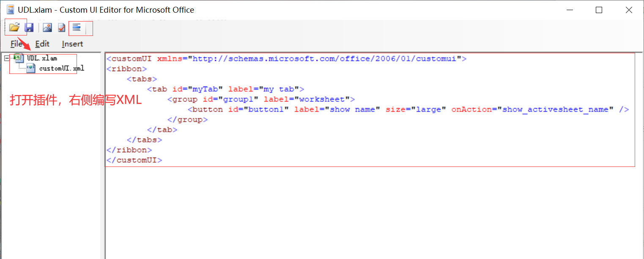Click the closing </ribbon> tag line
The height and width of the screenshot is (259, 644).
pyautogui.click(x=129, y=150)
